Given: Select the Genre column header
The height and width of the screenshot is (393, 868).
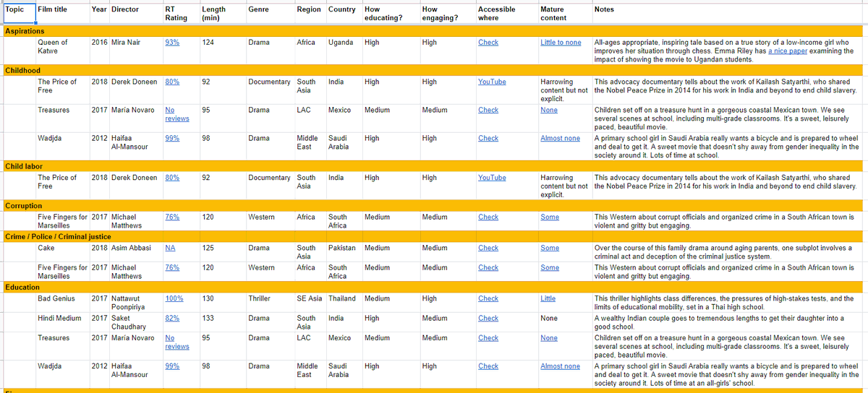Looking at the screenshot, I should (270, 14).
